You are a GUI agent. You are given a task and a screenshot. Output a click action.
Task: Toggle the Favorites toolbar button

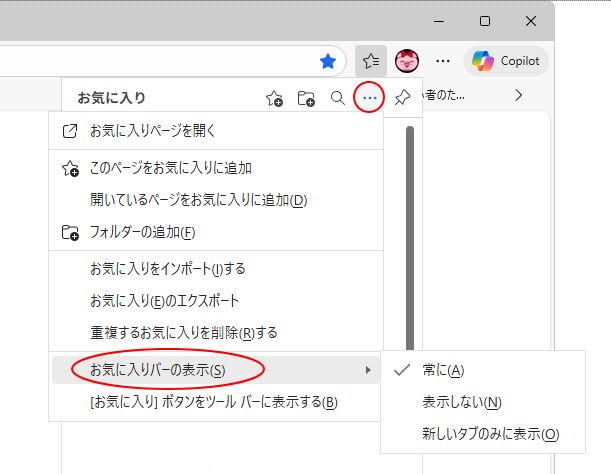371,61
